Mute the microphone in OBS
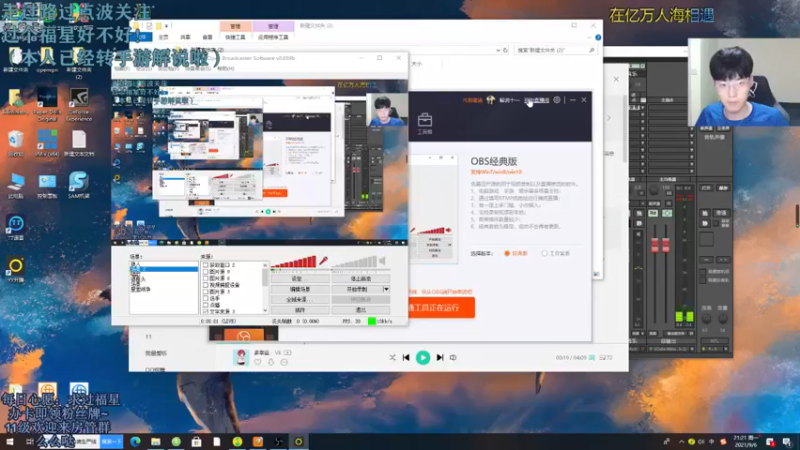The width and height of the screenshot is (800, 450). (323, 261)
